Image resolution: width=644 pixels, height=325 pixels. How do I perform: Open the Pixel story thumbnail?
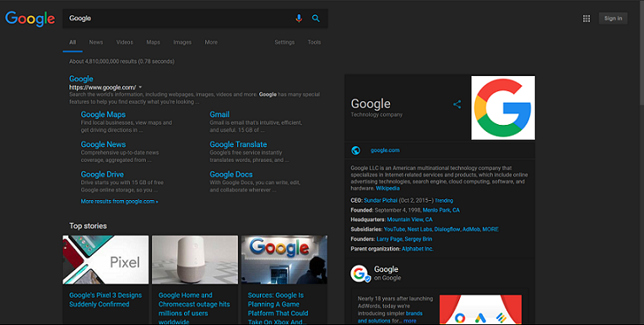(x=106, y=260)
